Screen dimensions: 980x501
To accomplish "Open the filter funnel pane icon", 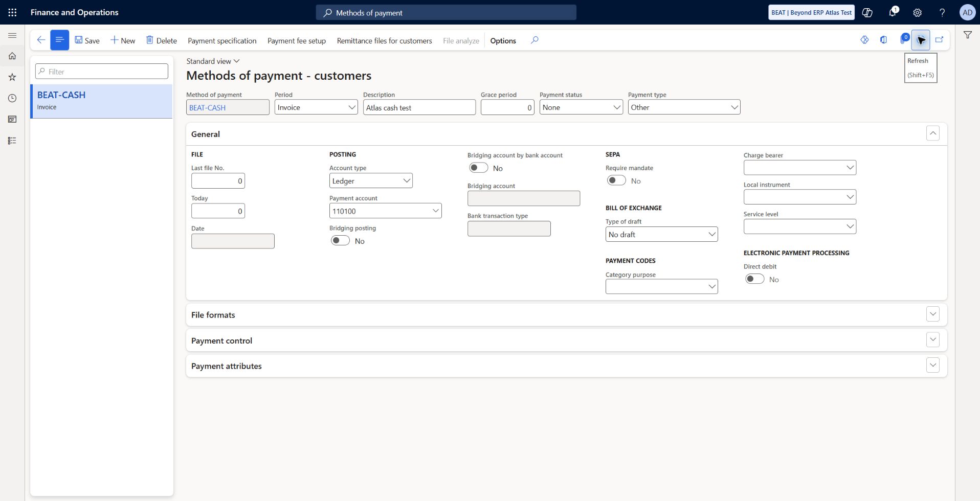I will tap(968, 35).
